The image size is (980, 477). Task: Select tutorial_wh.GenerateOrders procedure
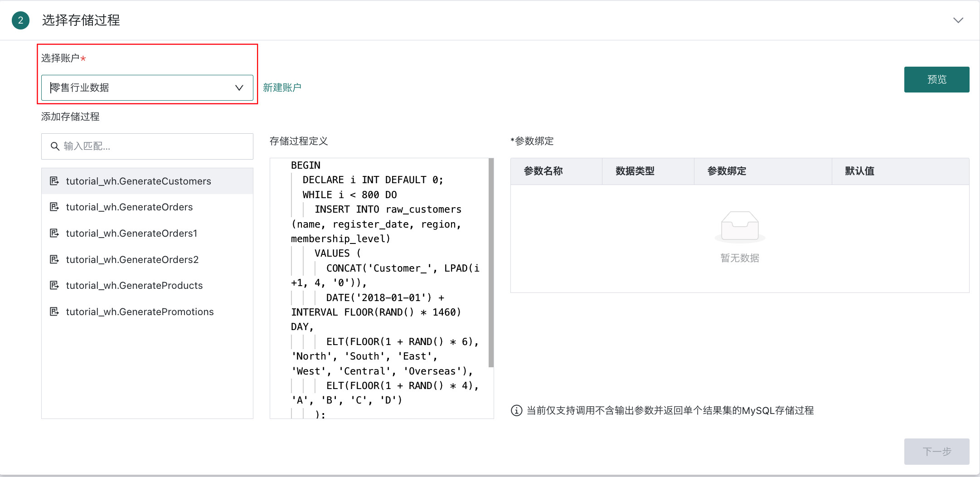[129, 207]
